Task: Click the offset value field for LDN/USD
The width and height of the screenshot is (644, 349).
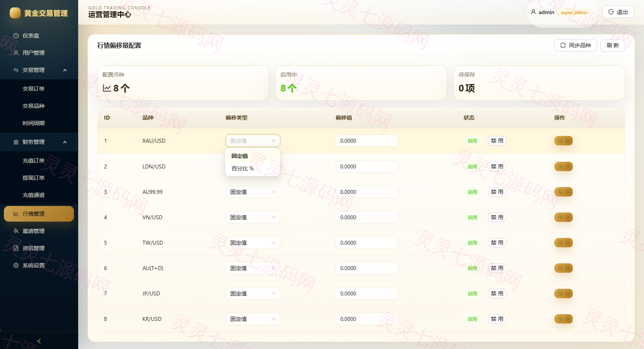Action: (x=367, y=166)
